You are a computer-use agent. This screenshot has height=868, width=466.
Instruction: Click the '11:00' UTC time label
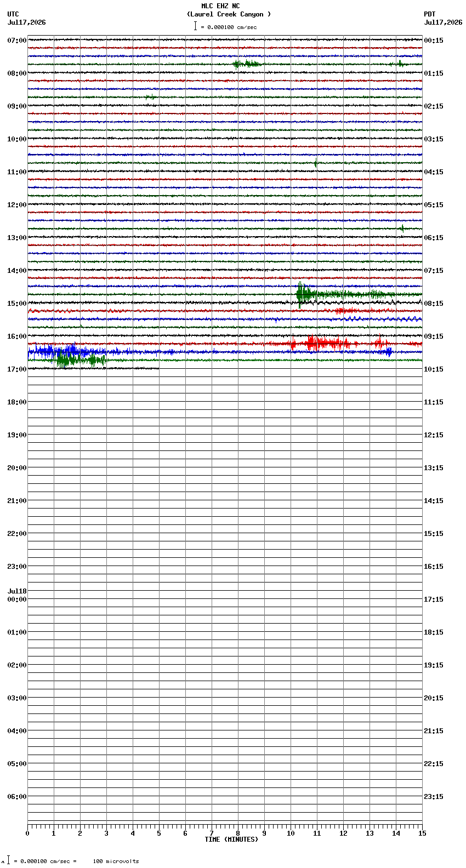coord(17,172)
